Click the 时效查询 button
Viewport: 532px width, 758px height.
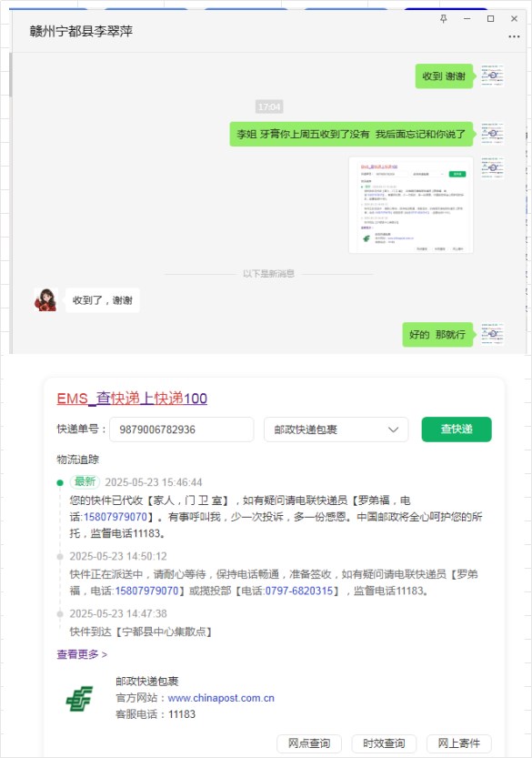click(x=384, y=743)
